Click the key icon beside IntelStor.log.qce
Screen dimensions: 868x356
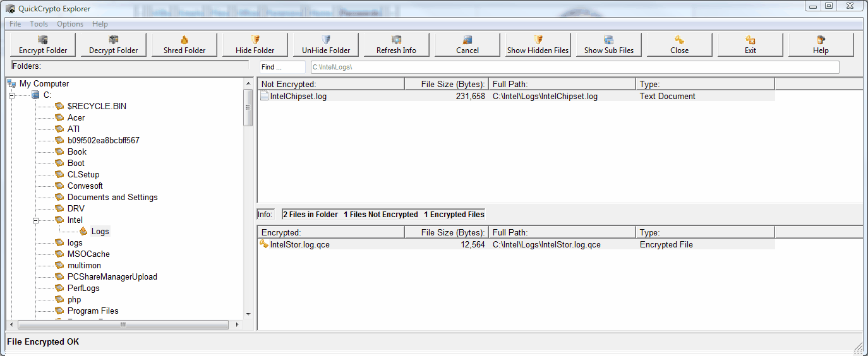[x=264, y=244]
